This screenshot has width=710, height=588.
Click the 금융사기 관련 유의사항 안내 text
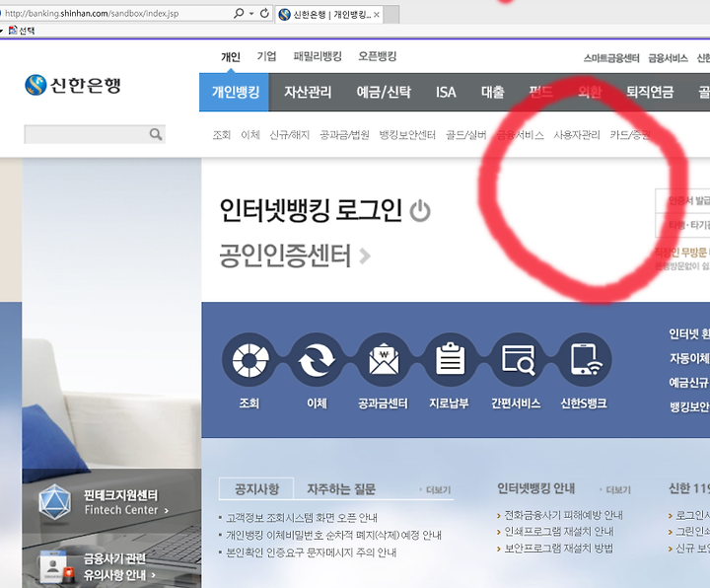click(119, 566)
